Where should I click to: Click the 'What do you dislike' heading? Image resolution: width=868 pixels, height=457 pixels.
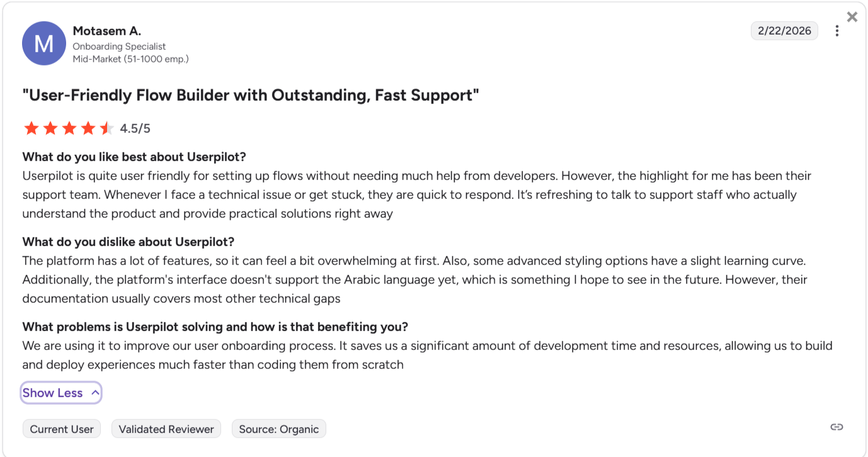128,242
